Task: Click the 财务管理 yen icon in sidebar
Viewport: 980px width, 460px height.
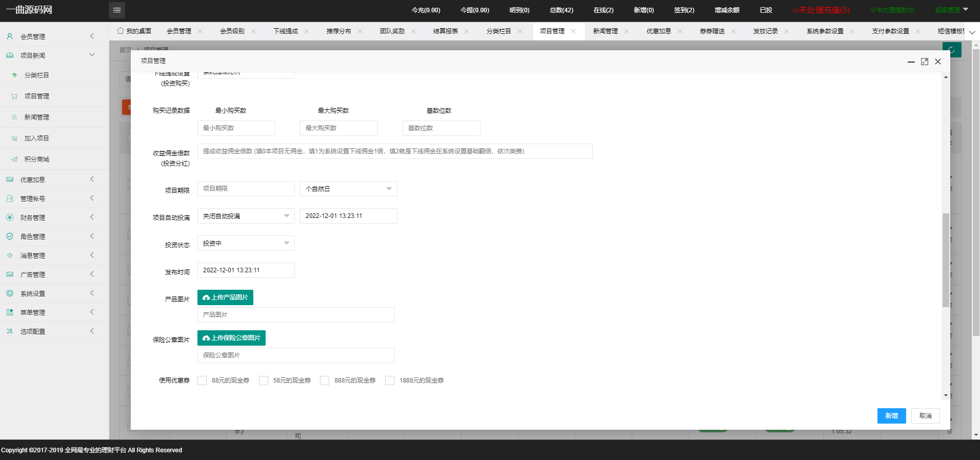Action: pyautogui.click(x=10, y=217)
